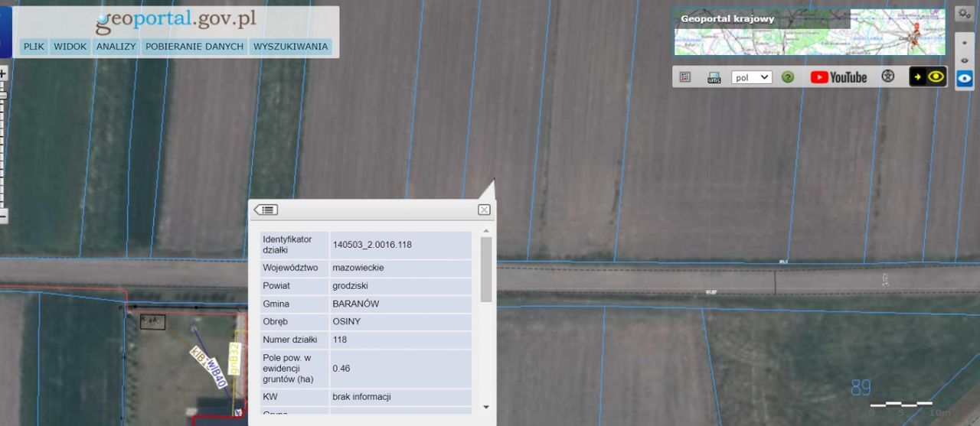Viewport: 980px width, 426px height.
Task: Click the wB40 utility label on map
Action: [217, 373]
